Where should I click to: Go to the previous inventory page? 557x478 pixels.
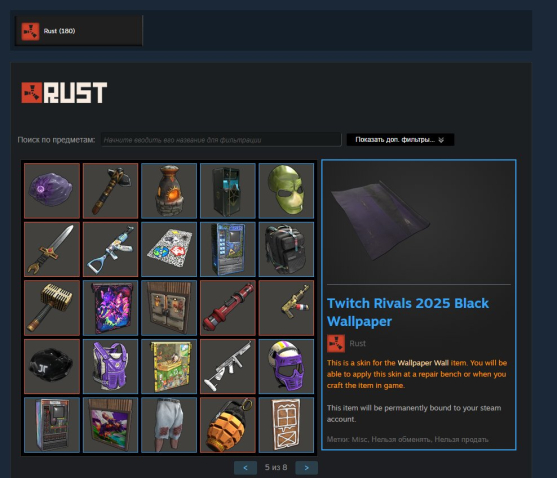coord(245,468)
